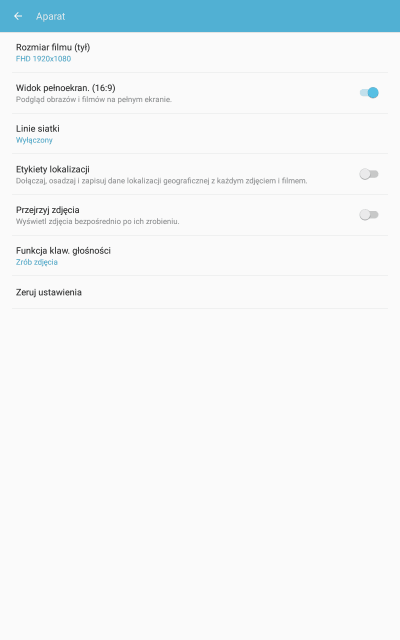Tap the Wyłączony value under Linie siatki
Image resolution: width=400 pixels, height=640 pixels.
point(34,140)
